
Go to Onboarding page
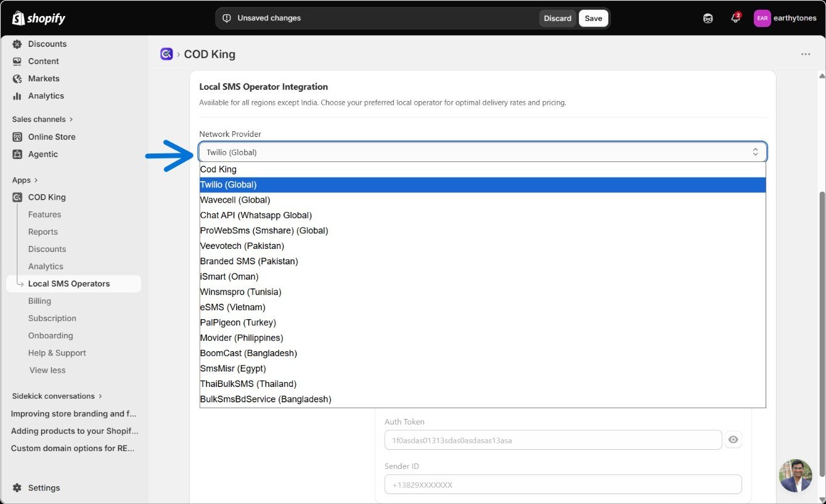point(51,336)
